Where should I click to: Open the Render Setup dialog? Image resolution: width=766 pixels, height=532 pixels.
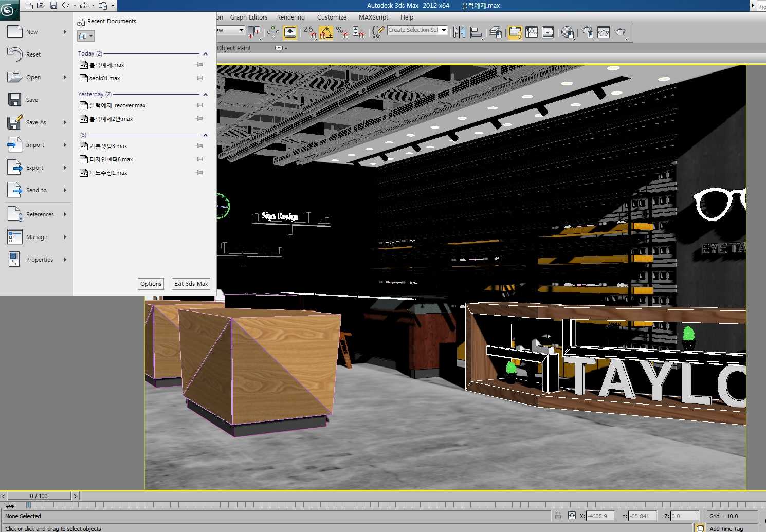[587, 32]
